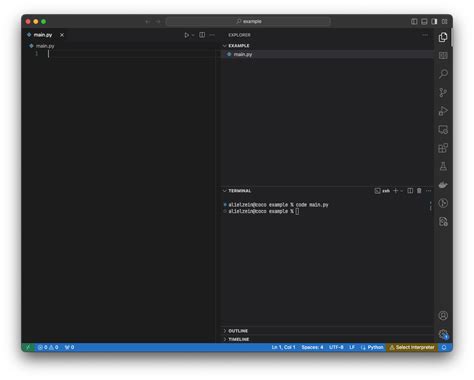Open terminal panel More Actions ellipsis
Screen dimensions: 474x380
(429, 191)
